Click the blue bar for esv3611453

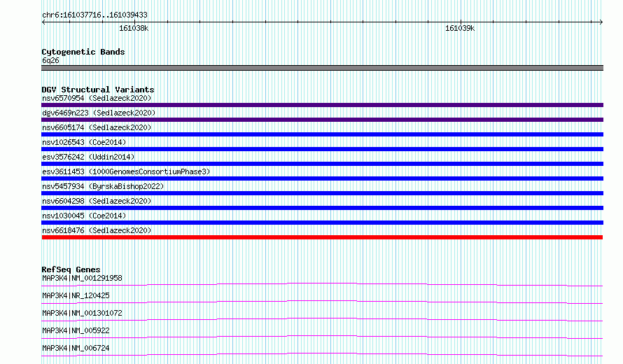click(x=322, y=178)
